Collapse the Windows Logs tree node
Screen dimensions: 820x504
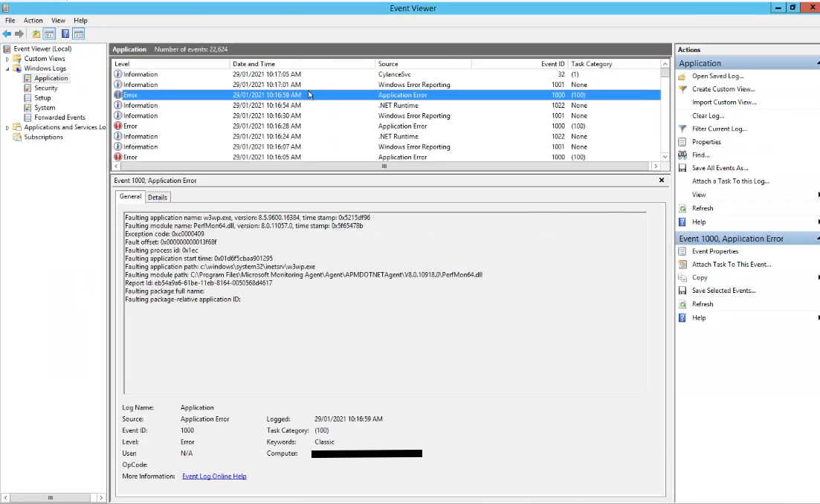(x=7, y=68)
